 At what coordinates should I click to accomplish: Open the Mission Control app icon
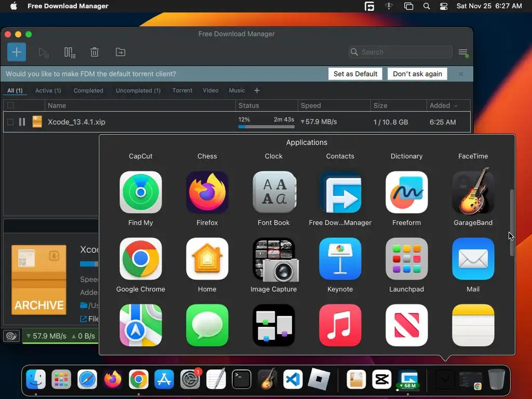click(273, 325)
